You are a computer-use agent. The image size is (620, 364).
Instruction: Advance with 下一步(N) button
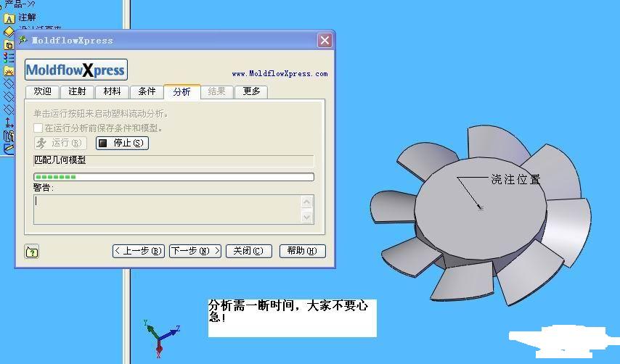coord(195,251)
